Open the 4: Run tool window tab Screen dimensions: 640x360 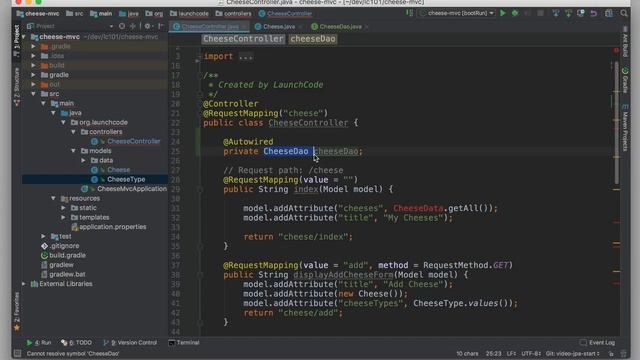(x=39, y=343)
